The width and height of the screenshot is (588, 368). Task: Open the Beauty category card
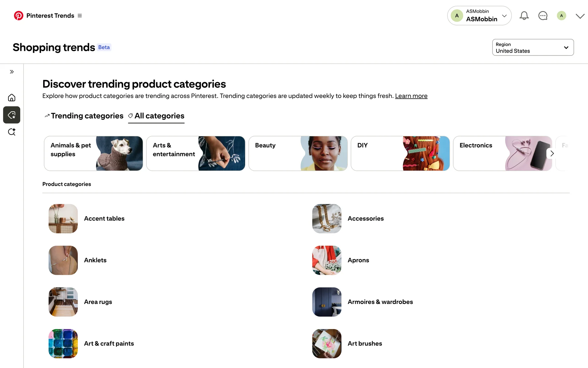click(x=298, y=153)
